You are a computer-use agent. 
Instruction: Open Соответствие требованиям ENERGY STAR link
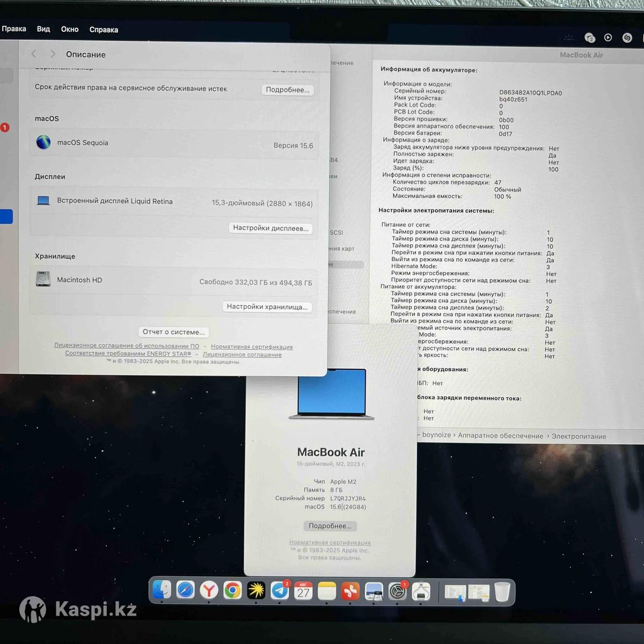tap(128, 353)
